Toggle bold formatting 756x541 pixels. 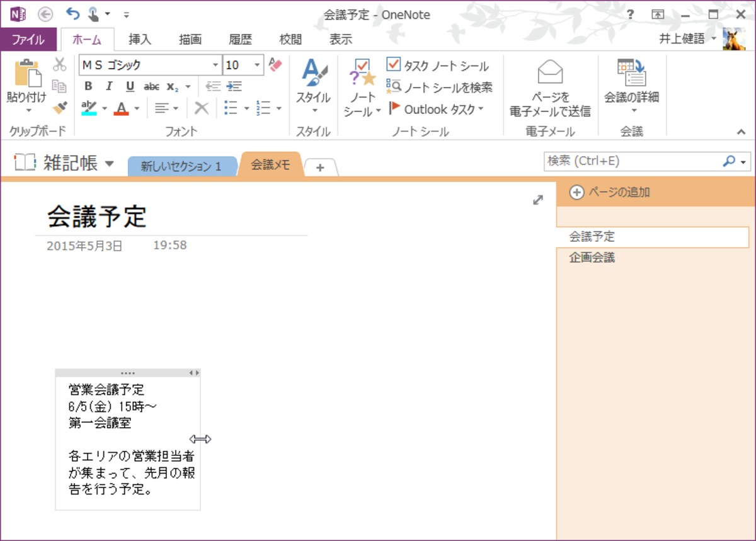(88, 86)
